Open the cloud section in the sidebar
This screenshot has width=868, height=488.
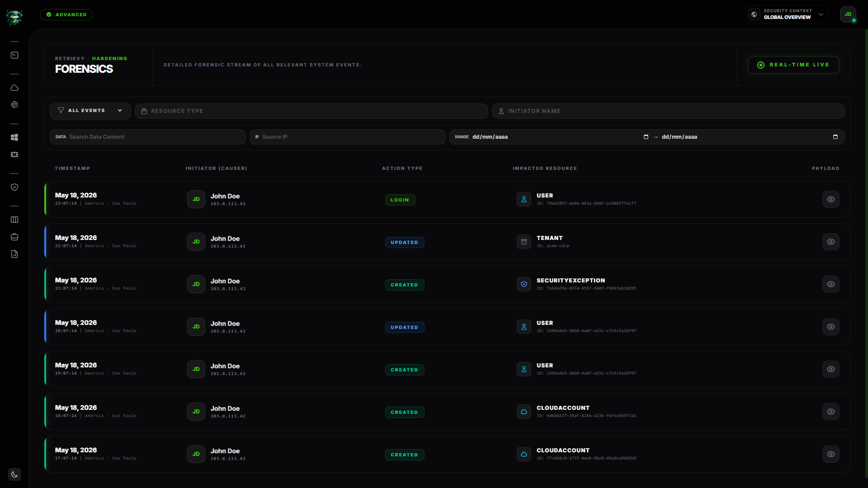pos(14,88)
